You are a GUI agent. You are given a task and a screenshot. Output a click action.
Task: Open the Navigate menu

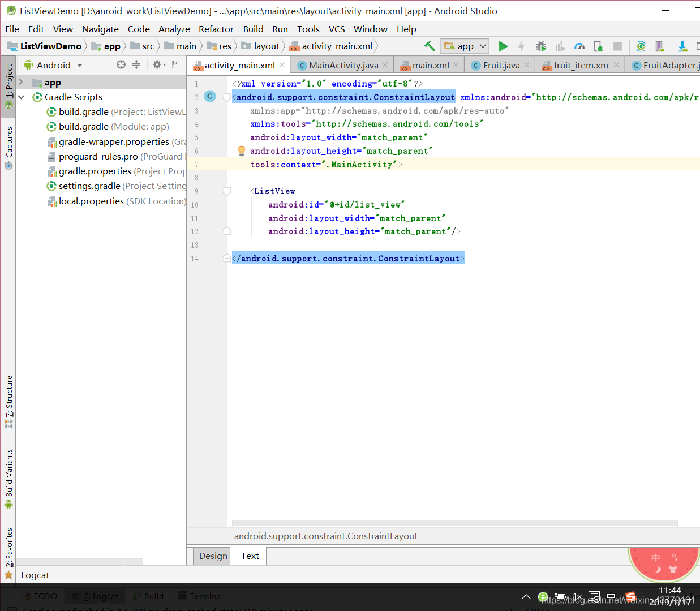point(100,29)
